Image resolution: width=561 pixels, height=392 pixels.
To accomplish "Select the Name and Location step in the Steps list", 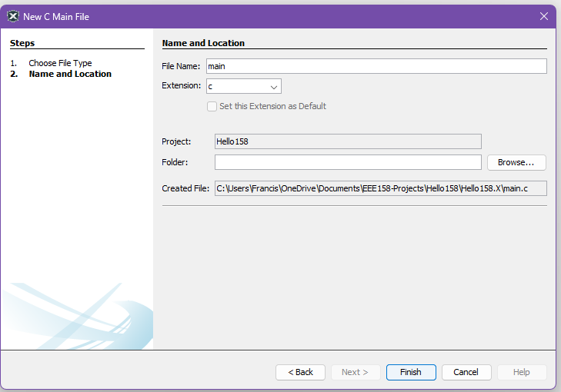I will [x=70, y=74].
